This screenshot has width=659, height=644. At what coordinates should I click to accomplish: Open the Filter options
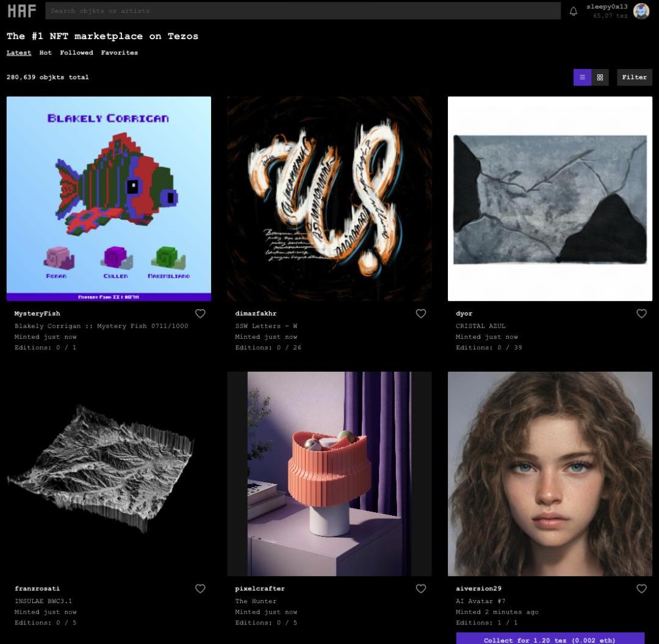(634, 78)
